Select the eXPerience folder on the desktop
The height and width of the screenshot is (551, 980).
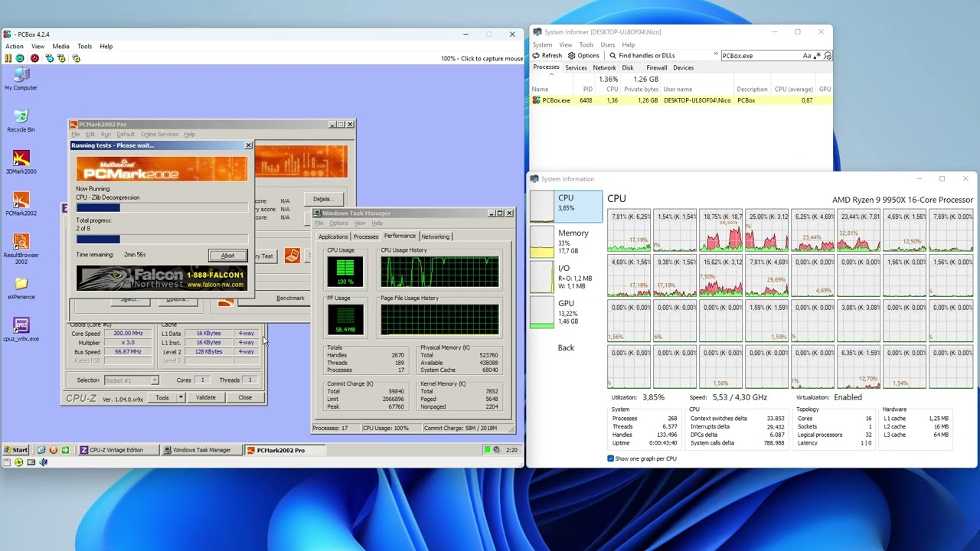coord(21,288)
